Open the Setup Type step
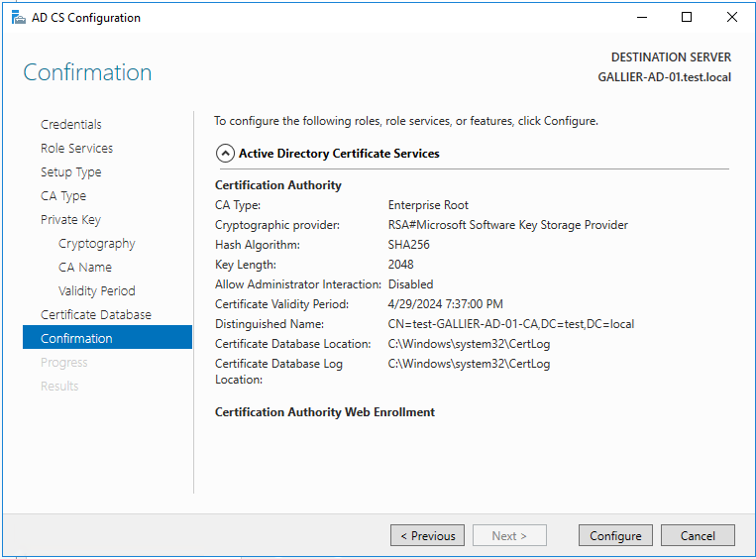Screen dimensions: 756x559 click(71, 172)
